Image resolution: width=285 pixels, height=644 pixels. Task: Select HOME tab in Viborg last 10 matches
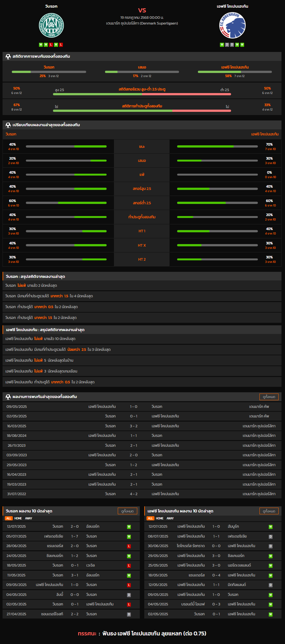point(18,518)
